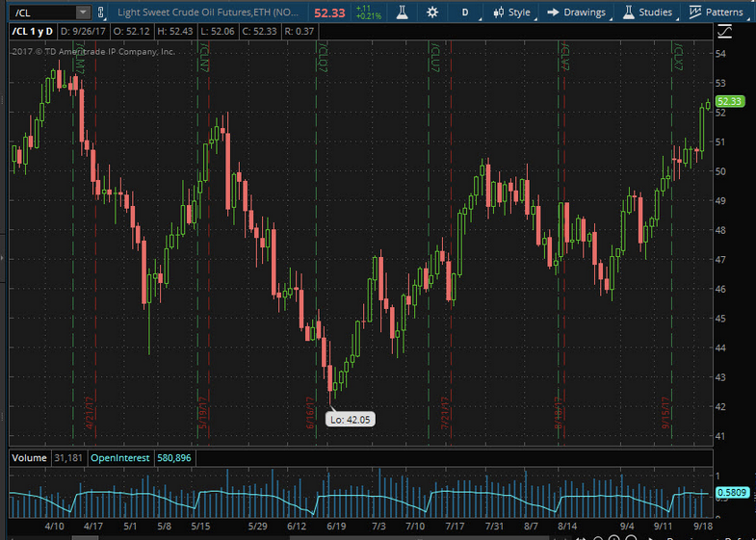Open the Studies menu
Image resolution: width=756 pixels, height=540 pixels.
tap(647, 13)
